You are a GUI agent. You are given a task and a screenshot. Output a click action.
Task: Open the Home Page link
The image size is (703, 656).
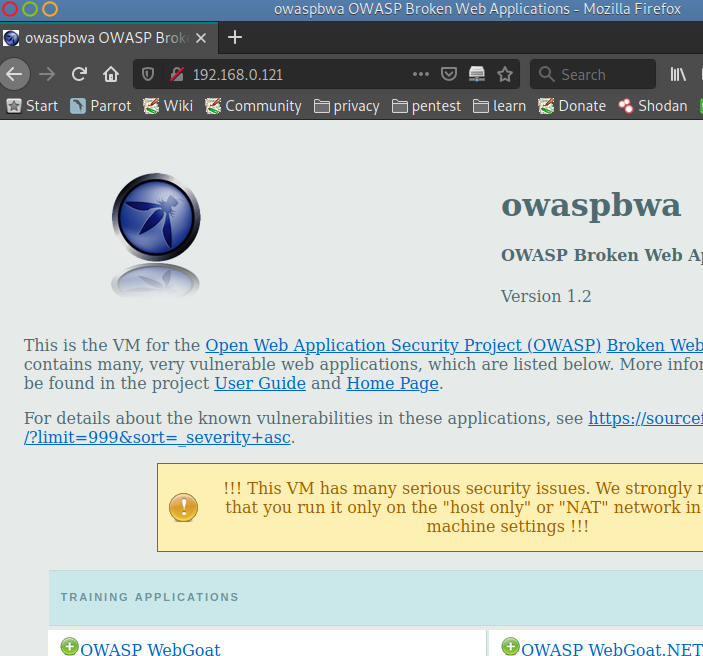(x=393, y=383)
